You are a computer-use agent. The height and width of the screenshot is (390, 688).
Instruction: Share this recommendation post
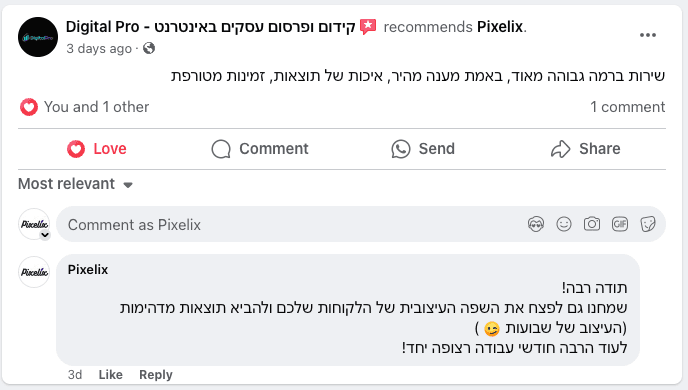click(586, 149)
